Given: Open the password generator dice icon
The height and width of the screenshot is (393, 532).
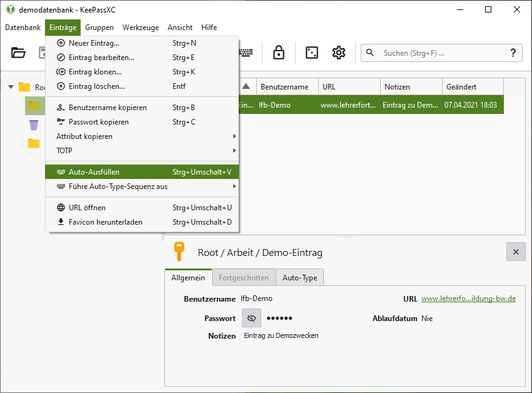Looking at the screenshot, I should point(311,53).
